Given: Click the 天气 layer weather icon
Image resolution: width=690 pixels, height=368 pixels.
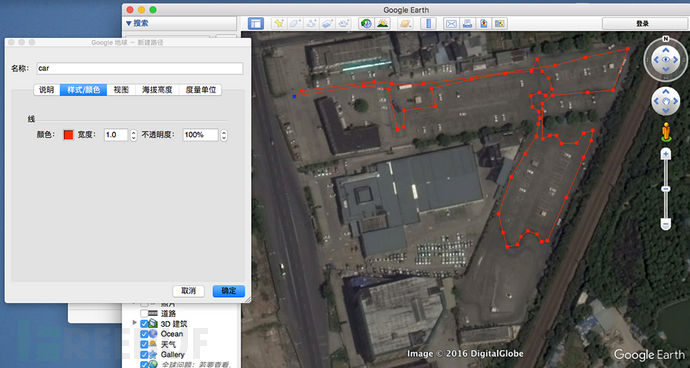Looking at the screenshot, I should click(x=153, y=344).
